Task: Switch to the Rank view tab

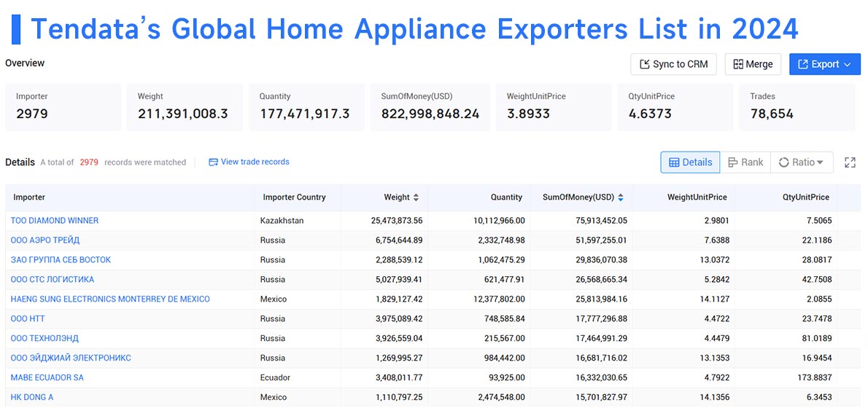Action: click(745, 162)
